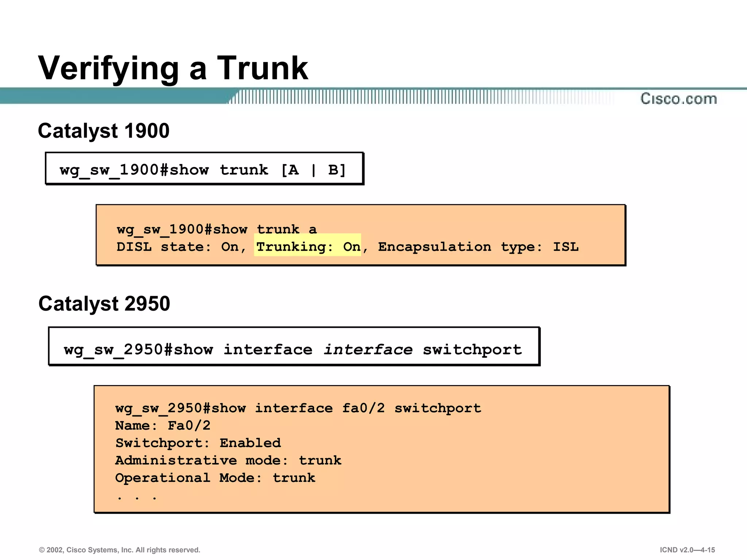The height and width of the screenshot is (560, 747).
Task: Click the trailing ellipsis '. . .' line
Action: (x=137, y=497)
